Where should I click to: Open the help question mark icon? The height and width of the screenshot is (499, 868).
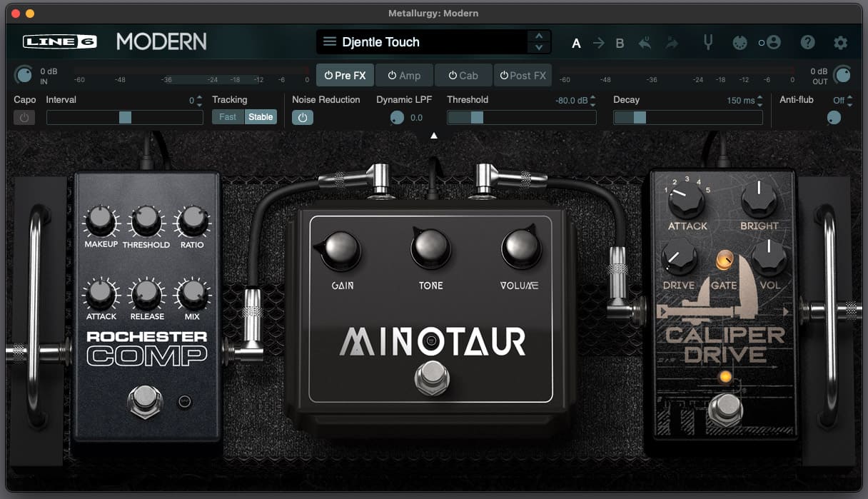pos(807,43)
